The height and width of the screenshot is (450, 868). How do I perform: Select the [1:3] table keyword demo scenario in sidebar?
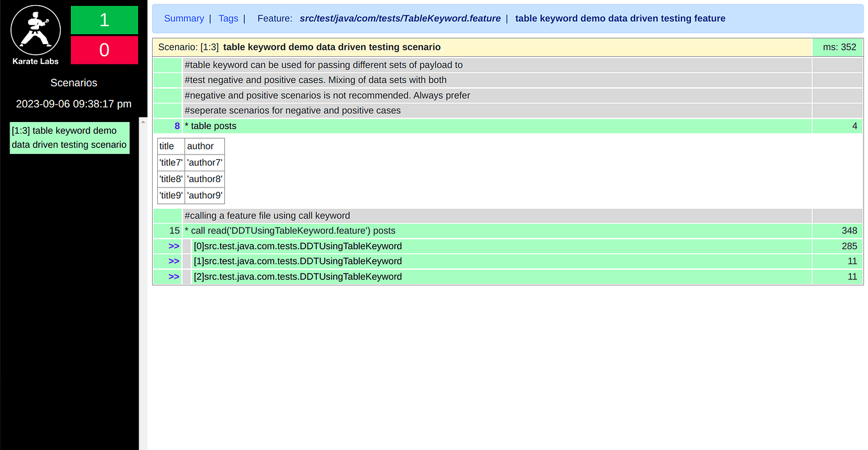tap(70, 137)
